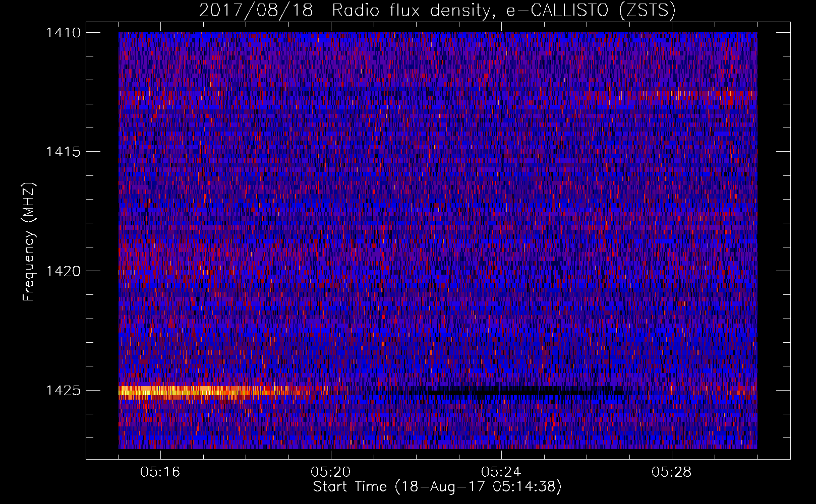Click the 05:16 time tick label
Viewport: 816px width, 504px height.
coord(160,472)
